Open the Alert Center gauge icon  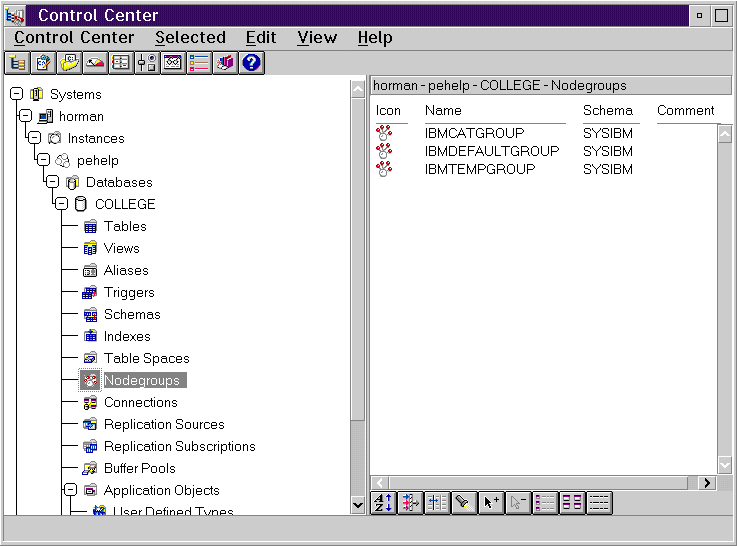coord(95,63)
